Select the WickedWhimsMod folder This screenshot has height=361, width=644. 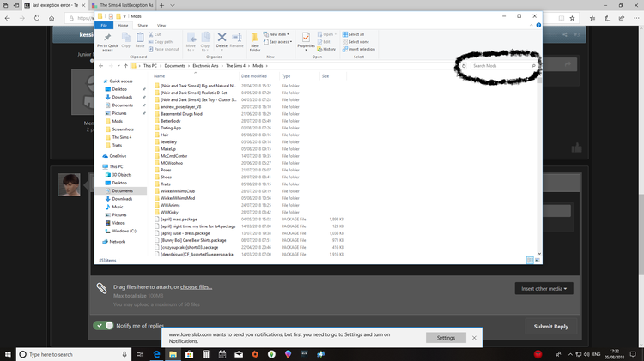[x=178, y=198]
